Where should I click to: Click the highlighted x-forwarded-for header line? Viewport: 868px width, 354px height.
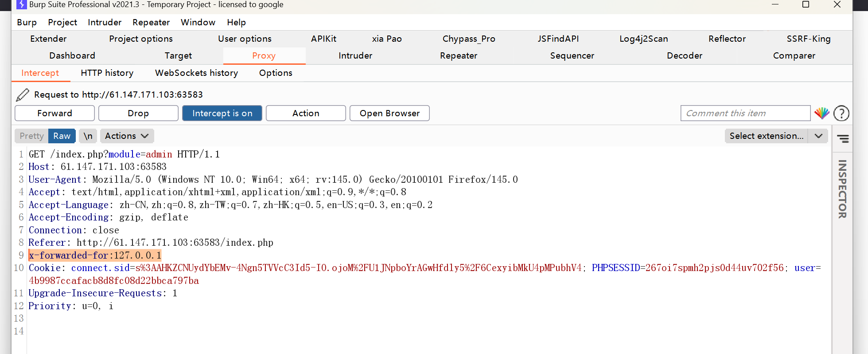(95, 255)
